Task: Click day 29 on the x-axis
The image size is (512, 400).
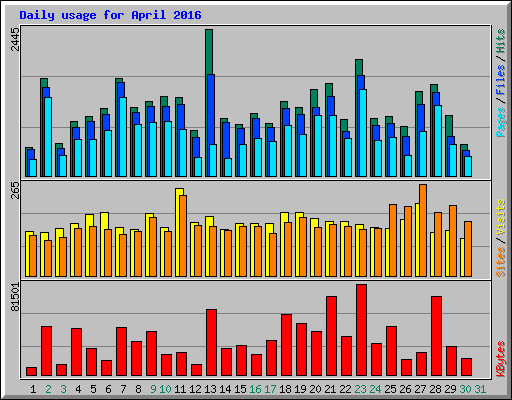Action: pyautogui.click(x=450, y=389)
